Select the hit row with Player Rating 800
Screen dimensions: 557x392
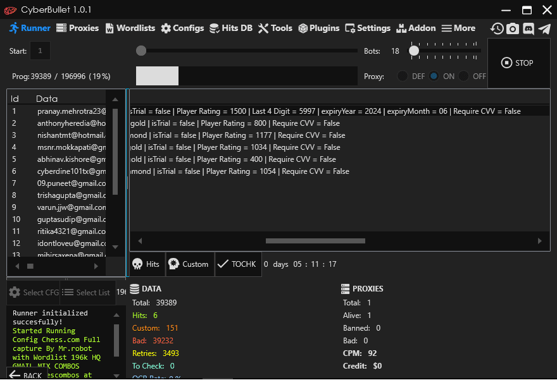[x=340, y=123]
